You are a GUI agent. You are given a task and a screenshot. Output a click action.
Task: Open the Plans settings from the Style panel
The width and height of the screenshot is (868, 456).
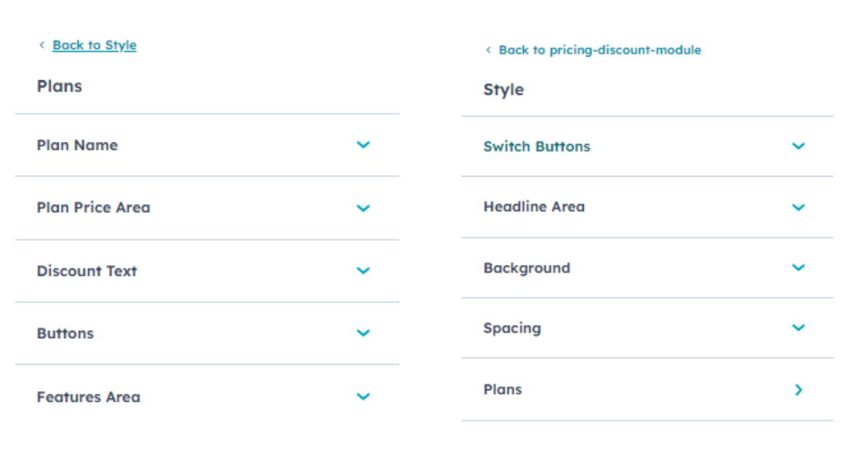(503, 389)
